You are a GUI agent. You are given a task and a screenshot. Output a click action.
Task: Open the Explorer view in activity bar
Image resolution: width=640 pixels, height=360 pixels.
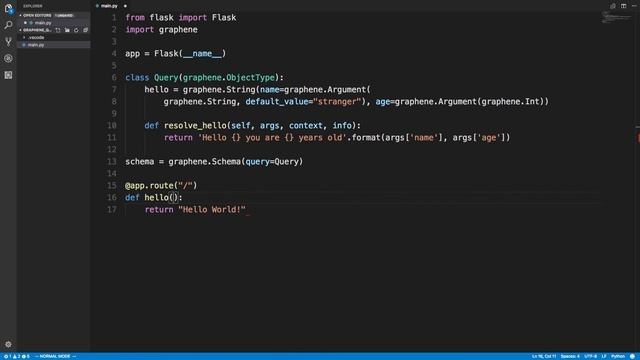click(x=8, y=8)
